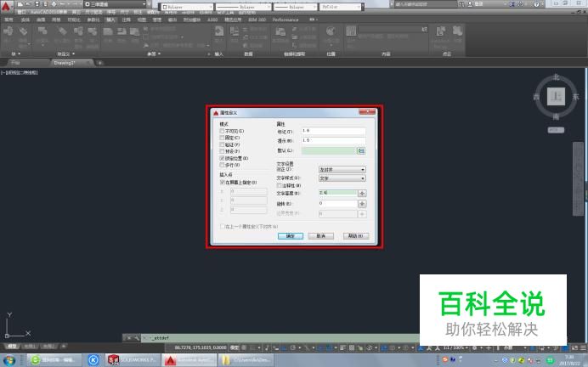Click the 模型 layout tab at bottom
Screen dimensions: 588x367
(x=12, y=347)
